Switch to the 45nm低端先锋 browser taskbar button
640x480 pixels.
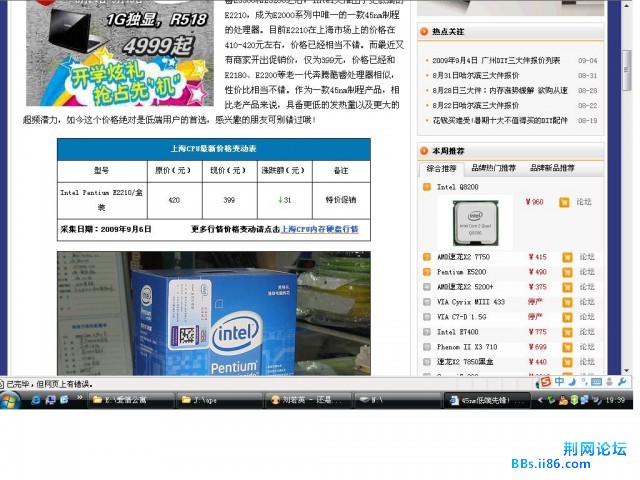(486, 400)
